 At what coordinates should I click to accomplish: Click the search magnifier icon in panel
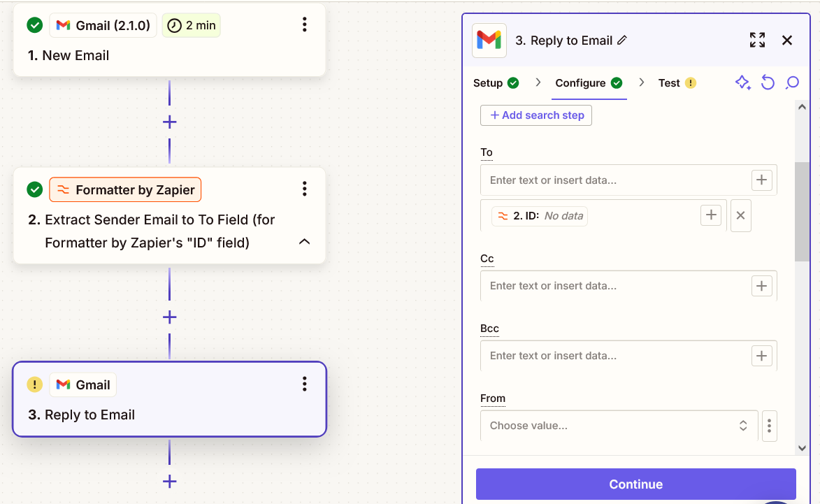point(792,82)
